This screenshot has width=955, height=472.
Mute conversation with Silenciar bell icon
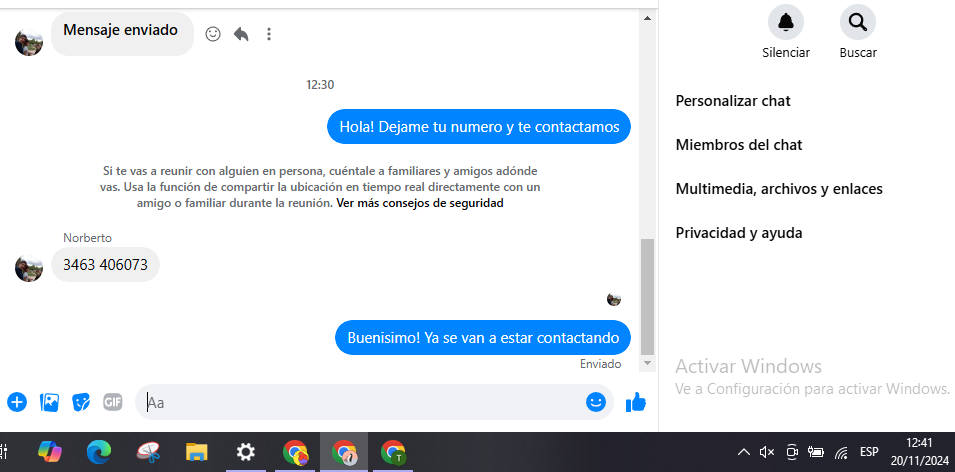[786, 22]
